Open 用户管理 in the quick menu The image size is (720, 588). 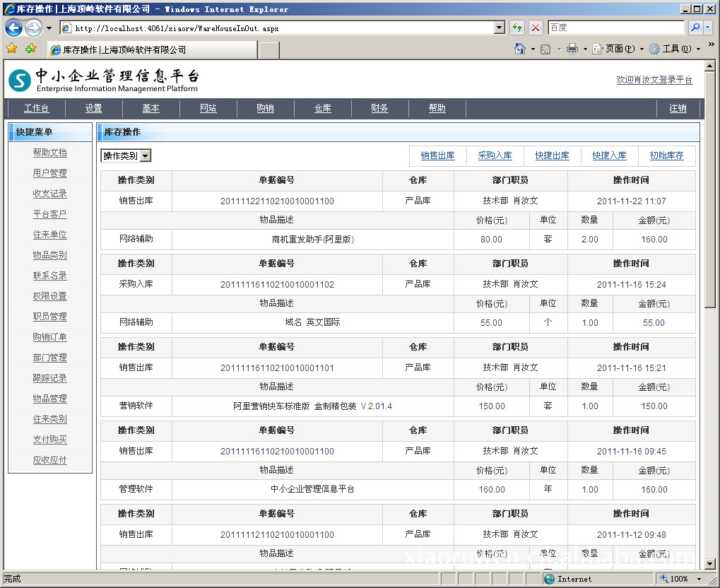[49, 173]
